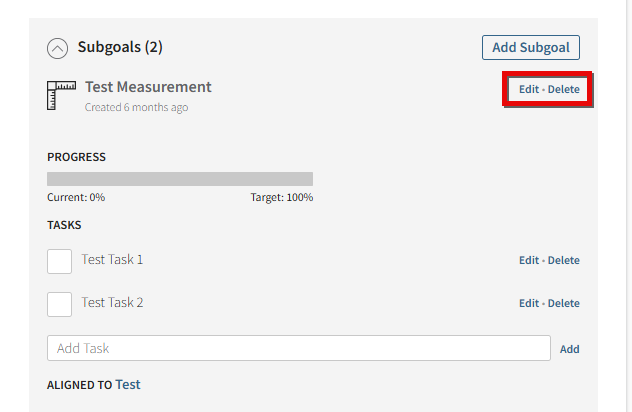Edit Test Task 1
632x412 pixels.
tap(529, 260)
